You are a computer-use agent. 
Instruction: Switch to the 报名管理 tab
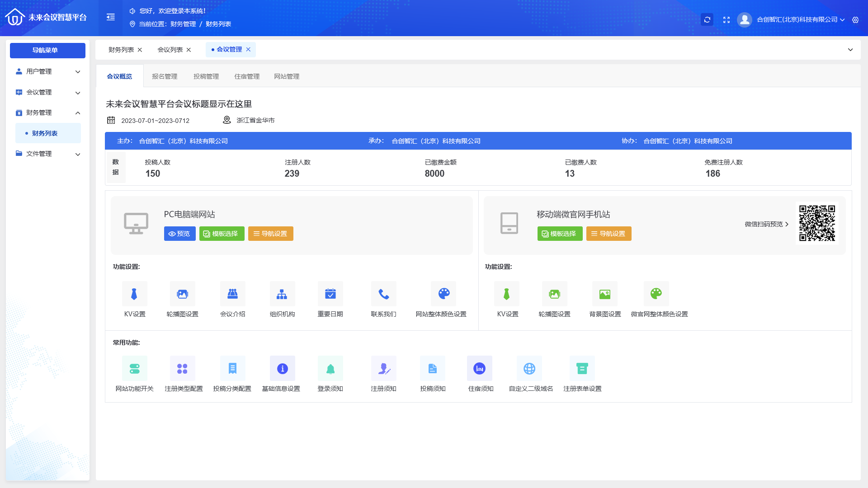pyautogui.click(x=165, y=76)
